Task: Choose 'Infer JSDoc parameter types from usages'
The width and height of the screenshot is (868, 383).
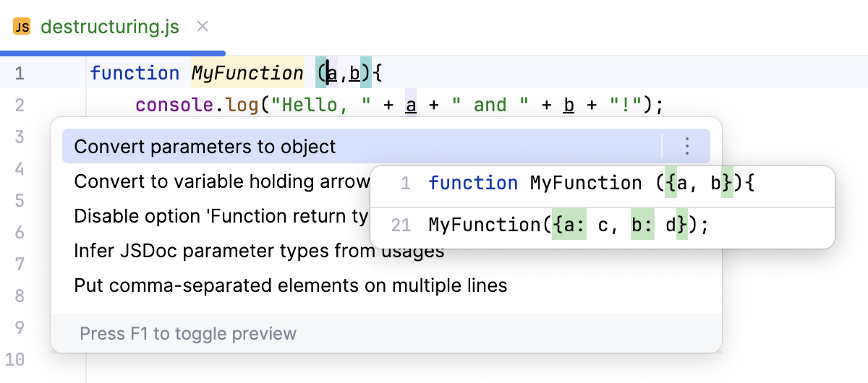Action: pos(258,251)
